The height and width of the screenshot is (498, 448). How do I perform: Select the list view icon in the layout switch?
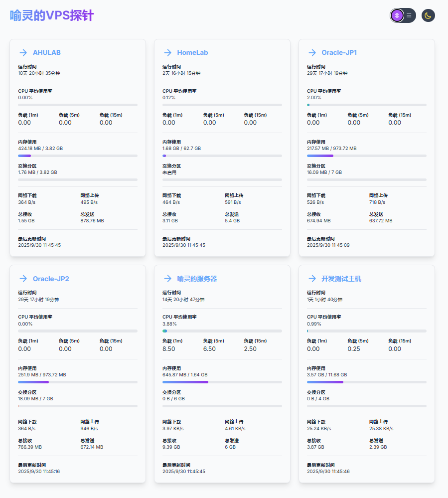point(409,15)
